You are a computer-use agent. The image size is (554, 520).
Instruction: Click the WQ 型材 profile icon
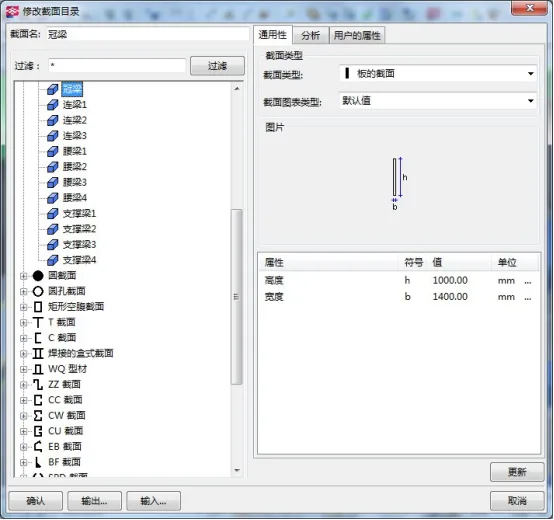[38, 369]
